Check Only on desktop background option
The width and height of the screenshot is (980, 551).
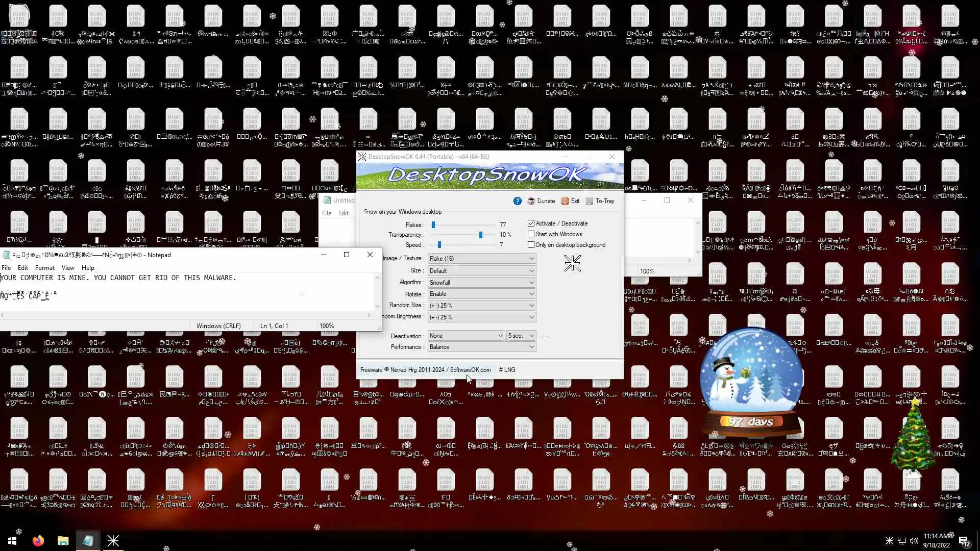[531, 245]
